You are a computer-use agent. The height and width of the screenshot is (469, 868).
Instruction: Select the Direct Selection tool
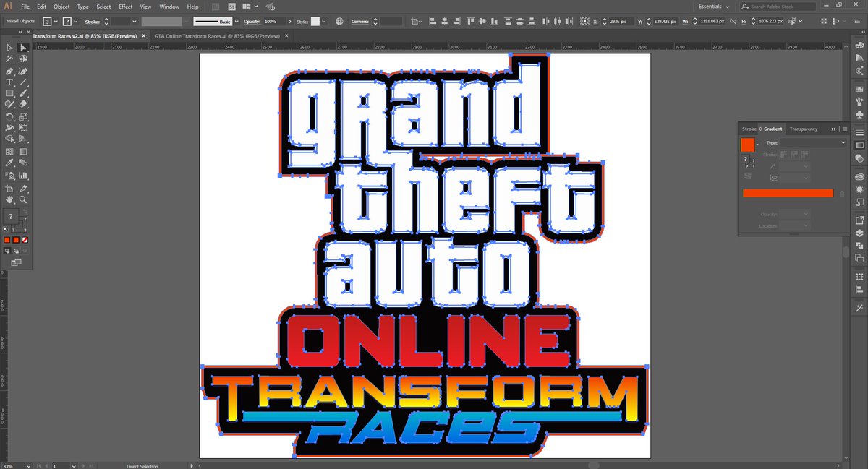(23, 48)
